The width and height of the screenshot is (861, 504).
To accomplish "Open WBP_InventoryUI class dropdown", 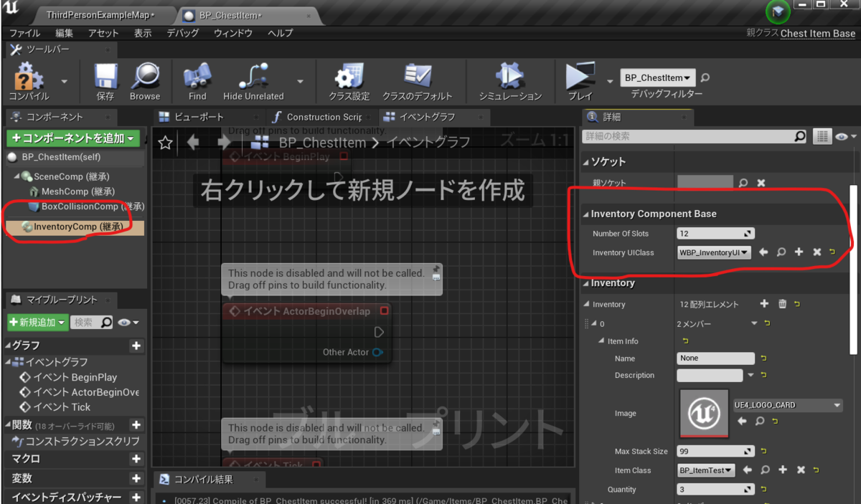I will [x=714, y=252].
